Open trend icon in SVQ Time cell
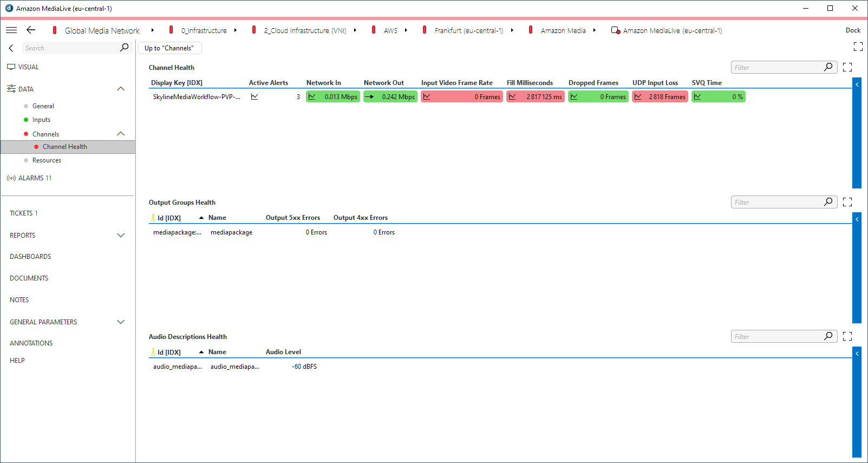 point(697,97)
